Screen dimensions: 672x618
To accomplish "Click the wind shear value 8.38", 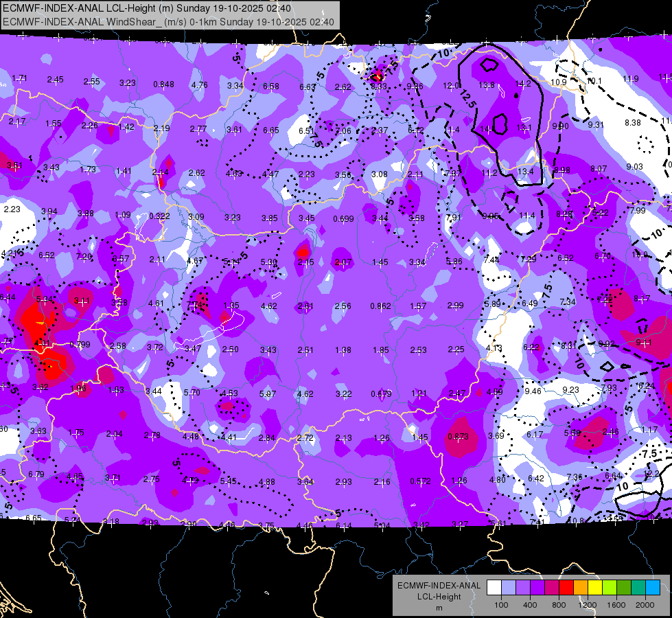I will [x=633, y=123].
